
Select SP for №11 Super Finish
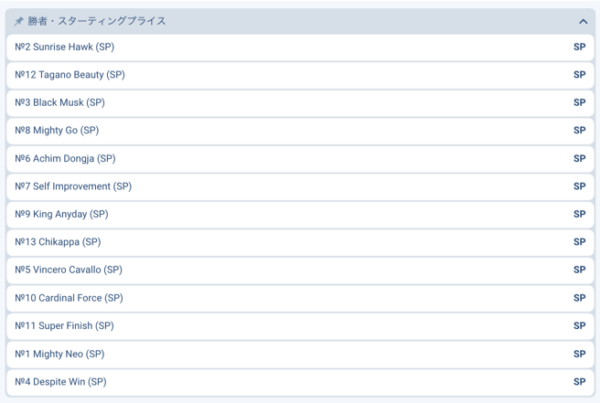pyautogui.click(x=579, y=326)
